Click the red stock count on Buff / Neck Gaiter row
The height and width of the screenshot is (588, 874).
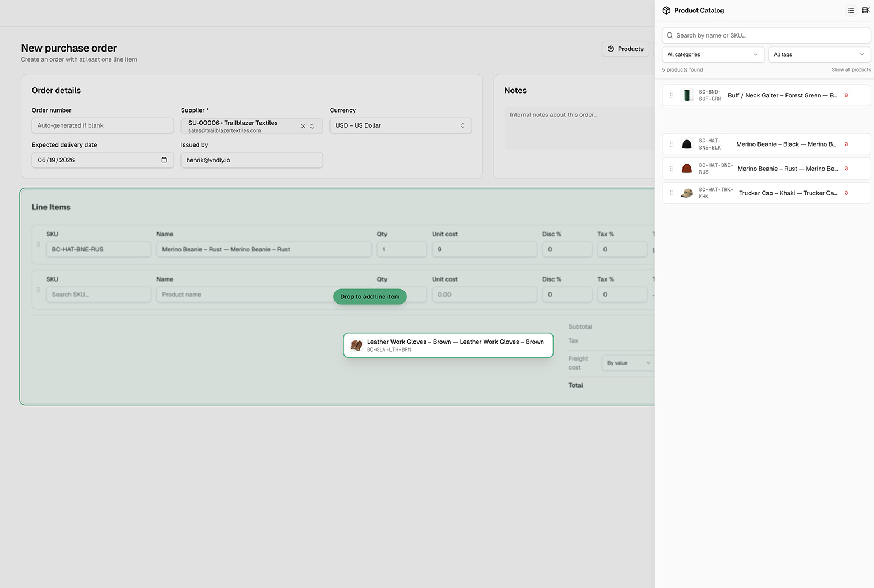click(846, 95)
